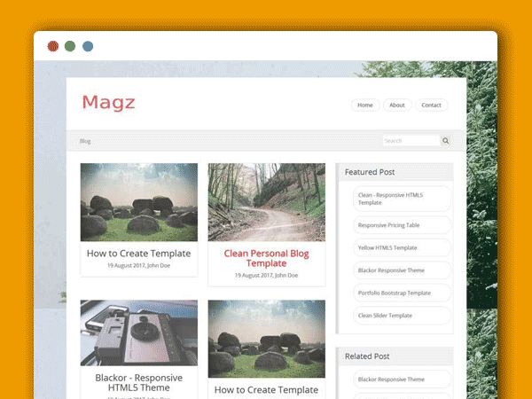Click the green window dot
The image size is (532, 399).
(x=70, y=46)
